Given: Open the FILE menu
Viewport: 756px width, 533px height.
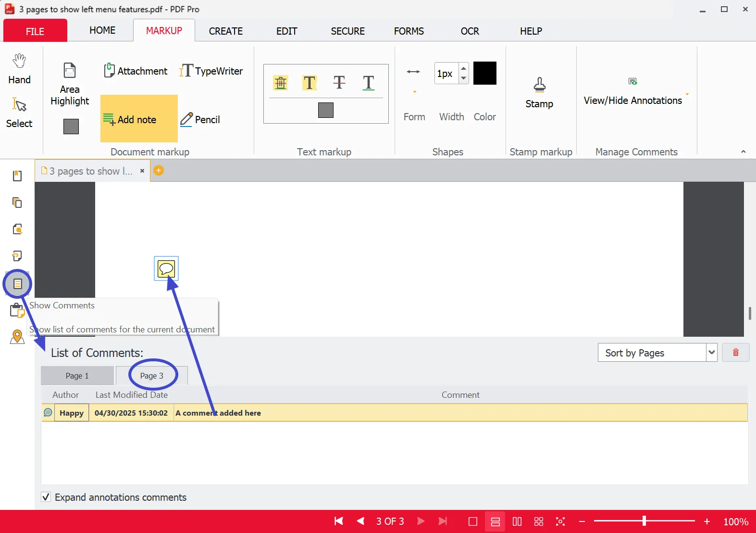Looking at the screenshot, I should click(35, 31).
